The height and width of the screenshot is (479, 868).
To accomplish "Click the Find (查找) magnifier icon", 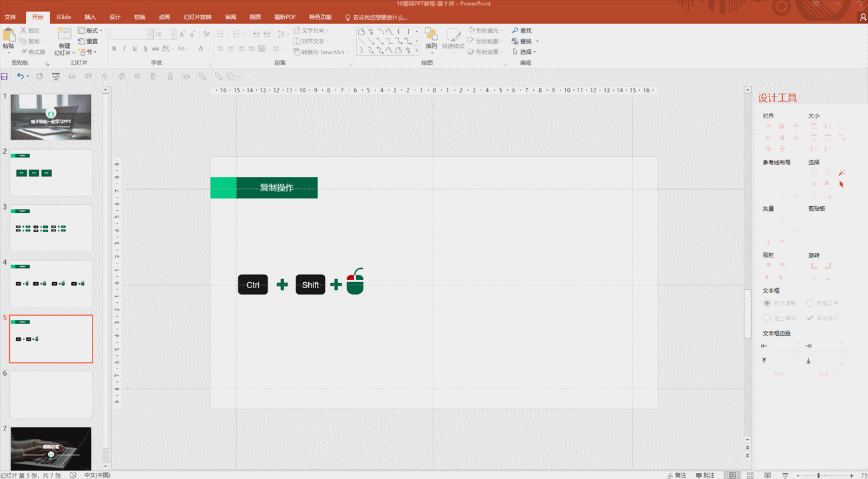I will pos(515,31).
